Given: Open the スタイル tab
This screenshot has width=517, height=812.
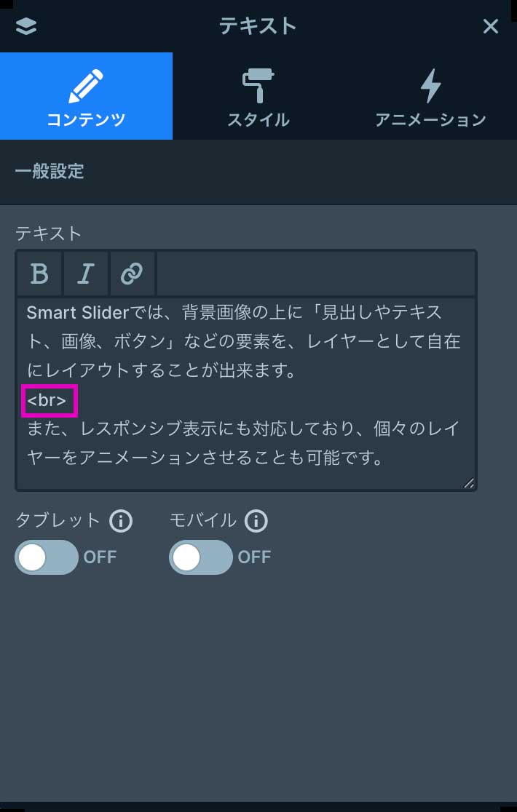Looking at the screenshot, I should [258, 96].
